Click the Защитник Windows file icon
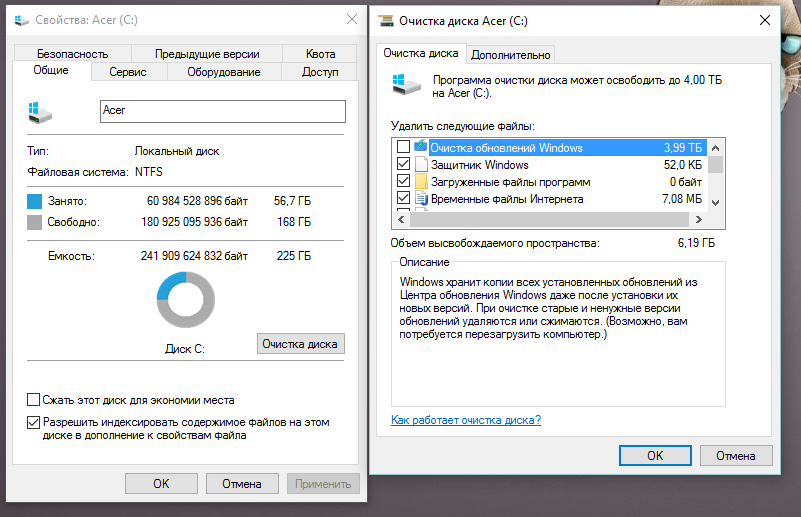The height and width of the screenshot is (517, 801). [x=421, y=165]
